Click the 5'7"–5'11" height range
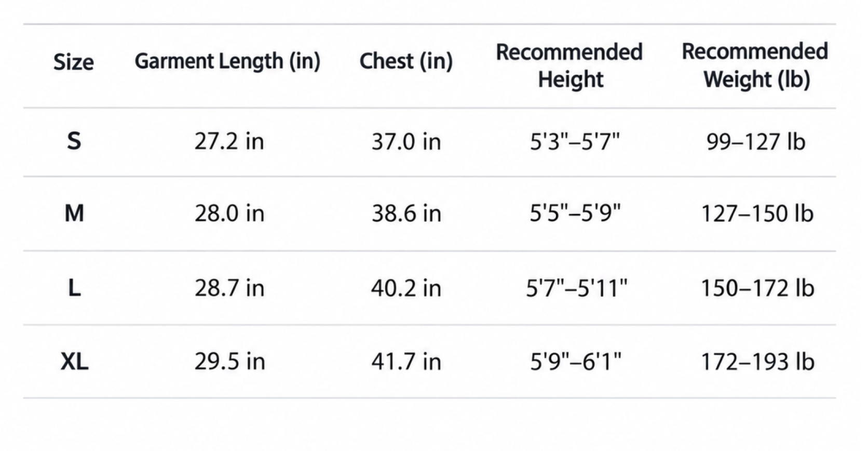The image size is (868, 451). pyautogui.click(x=576, y=288)
